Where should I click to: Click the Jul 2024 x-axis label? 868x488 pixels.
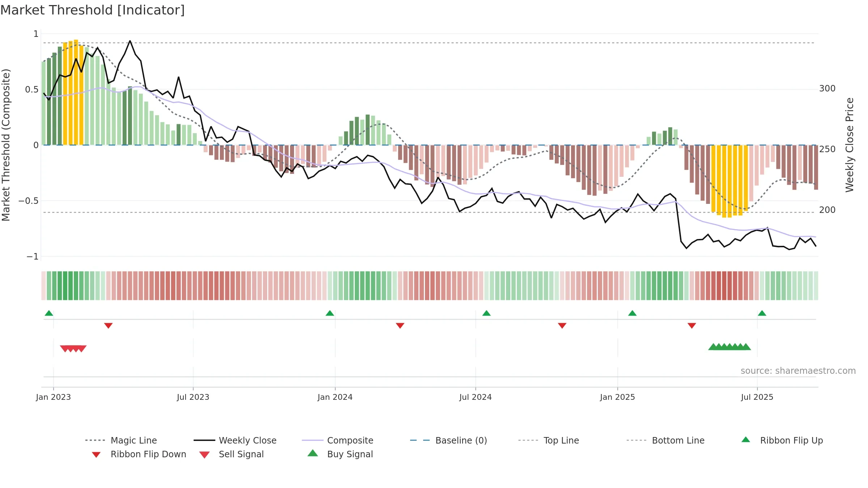click(475, 397)
